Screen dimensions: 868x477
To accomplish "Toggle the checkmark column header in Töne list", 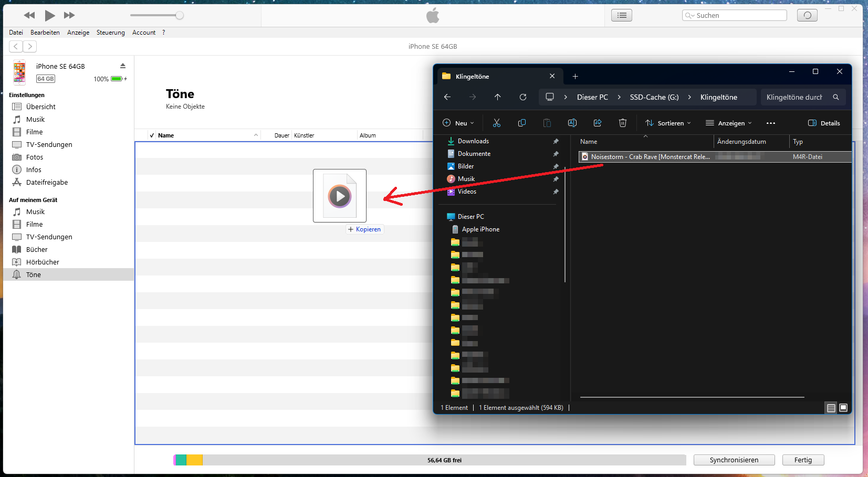I will pyautogui.click(x=152, y=135).
